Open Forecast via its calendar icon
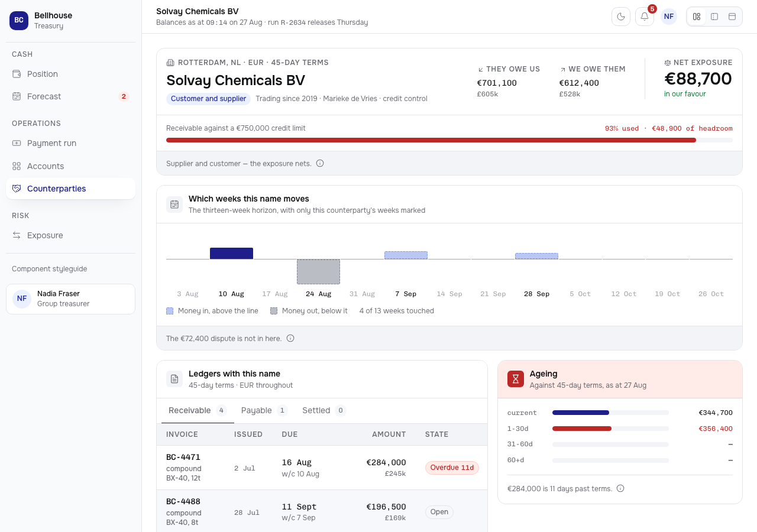This screenshot has height=532, width=757. 17,96
